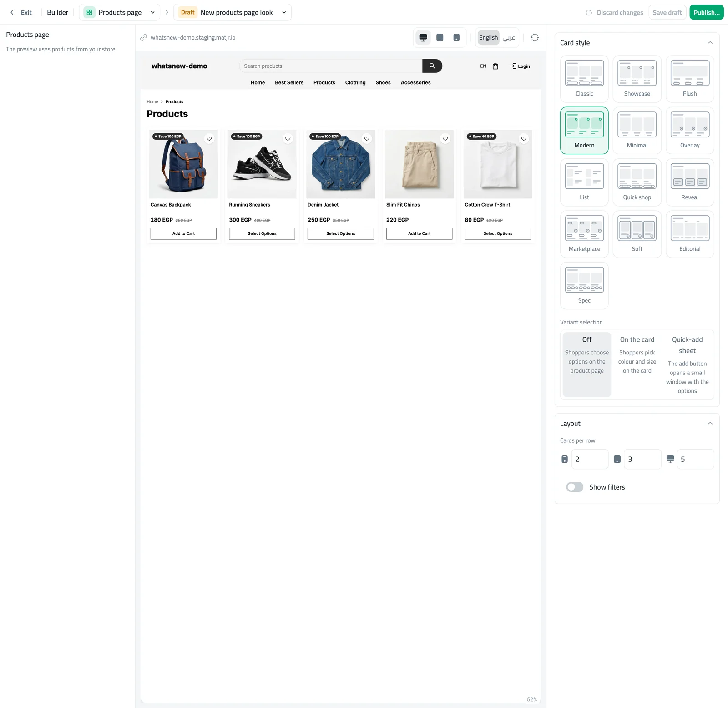This screenshot has width=728, height=708.
Task: Switch preview to desktop view
Action: 423,37
